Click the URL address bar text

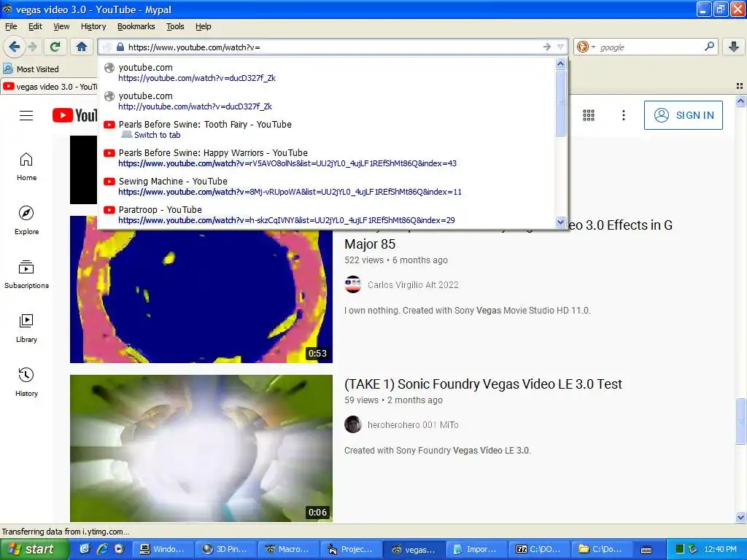point(194,47)
